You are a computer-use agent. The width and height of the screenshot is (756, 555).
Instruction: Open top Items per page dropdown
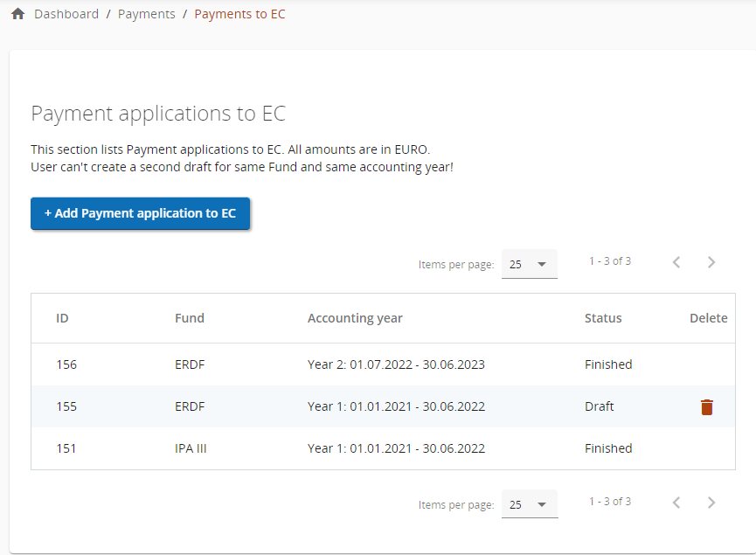[530, 264]
